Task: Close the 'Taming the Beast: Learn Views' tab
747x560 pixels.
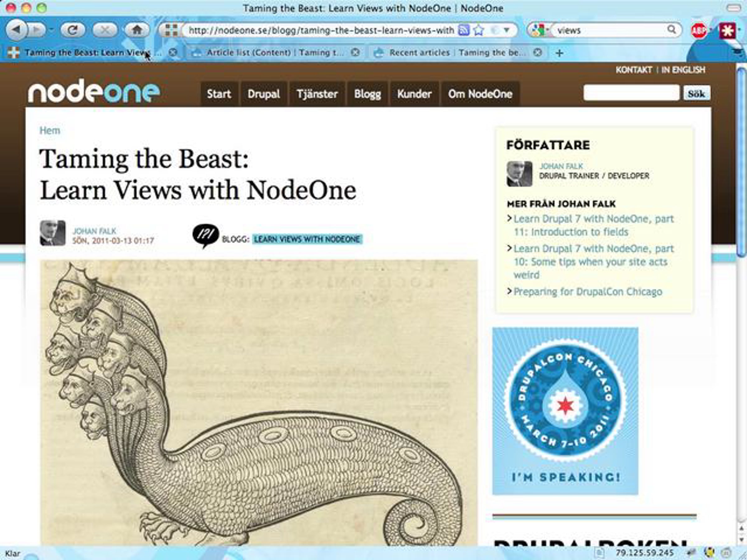Action: (x=173, y=53)
